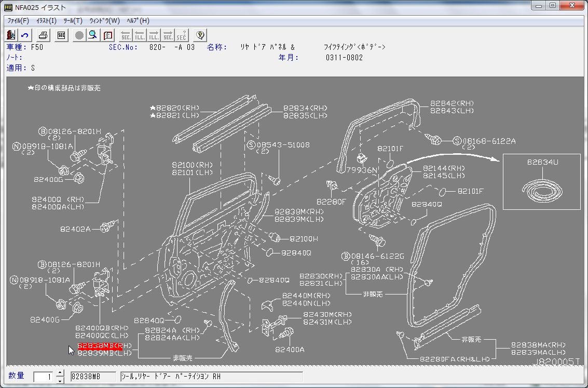Viewport: 588px width, 388px height.
Task: Click the SEC section list toolbar button
Action: (x=61, y=35)
